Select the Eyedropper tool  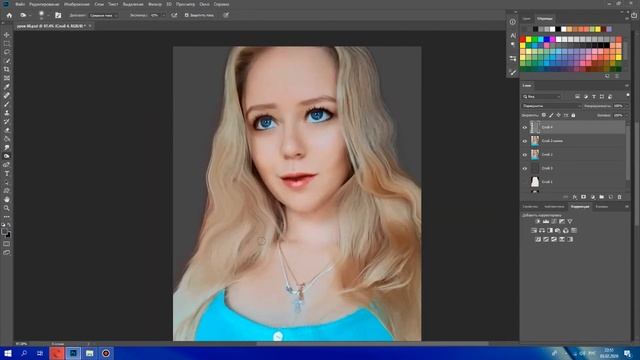click(7, 87)
